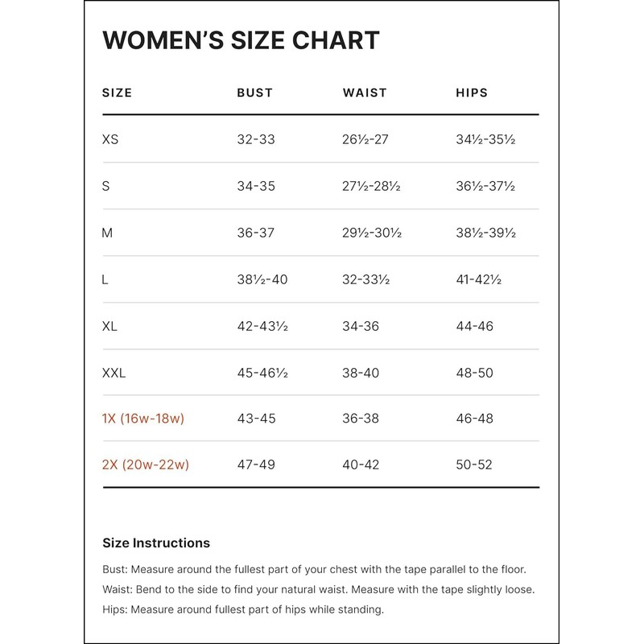Click the XL size row label
This screenshot has width=644, height=644.
pyautogui.click(x=110, y=326)
